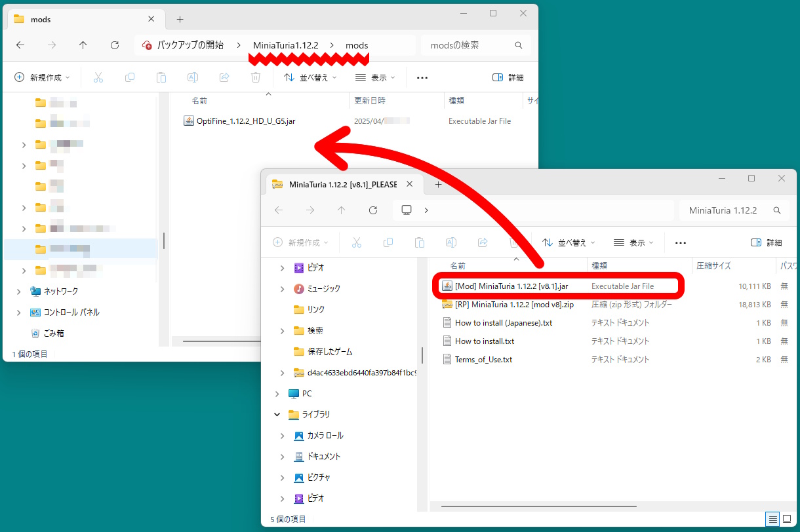
Task: Click the MiniaTuria1.12.2 breadcrumb in the address bar
Action: 286,45
